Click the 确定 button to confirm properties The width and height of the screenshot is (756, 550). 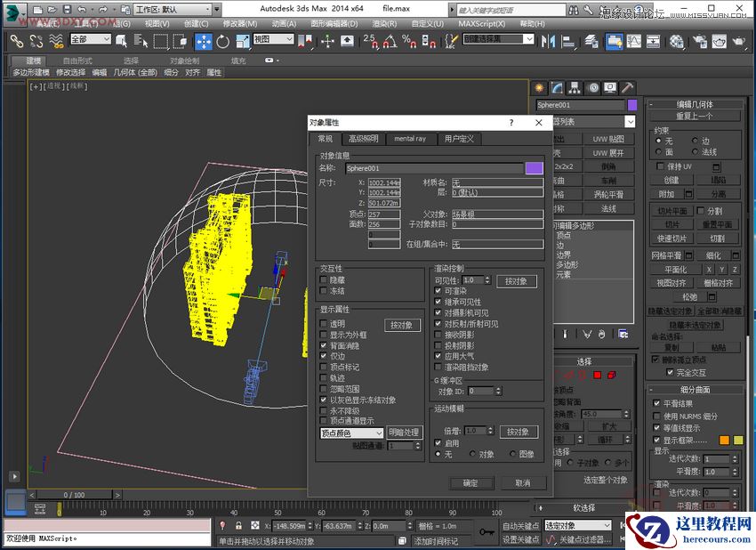click(x=471, y=483)
